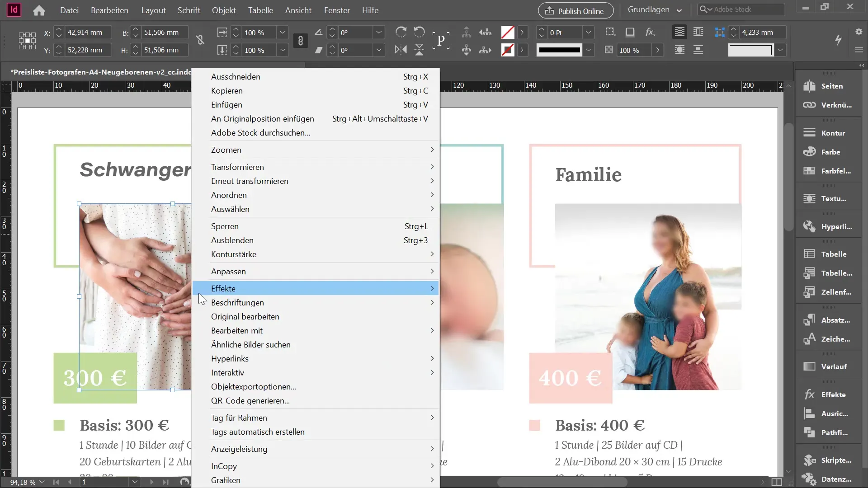Open opacity 100 % slider arrow
Viewport: 868px width, 488px height.
click(x=658, y=50)
